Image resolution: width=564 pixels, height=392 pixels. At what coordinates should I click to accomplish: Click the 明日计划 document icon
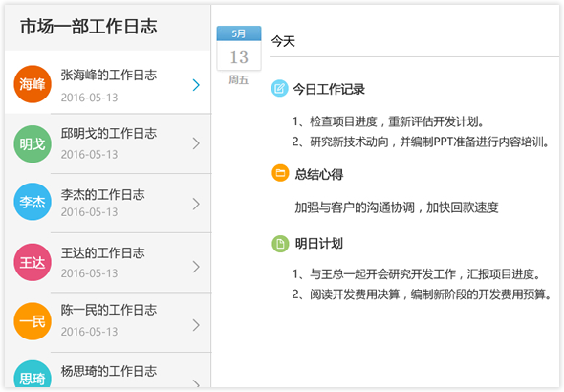click(280, 244)
